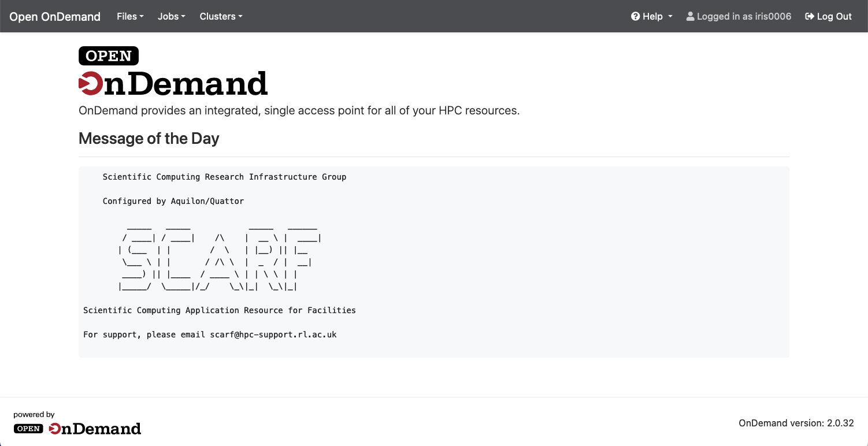Click the 'Logged in as iris0006' text
The image size is (868, 446).
click(x=744, y=16)
